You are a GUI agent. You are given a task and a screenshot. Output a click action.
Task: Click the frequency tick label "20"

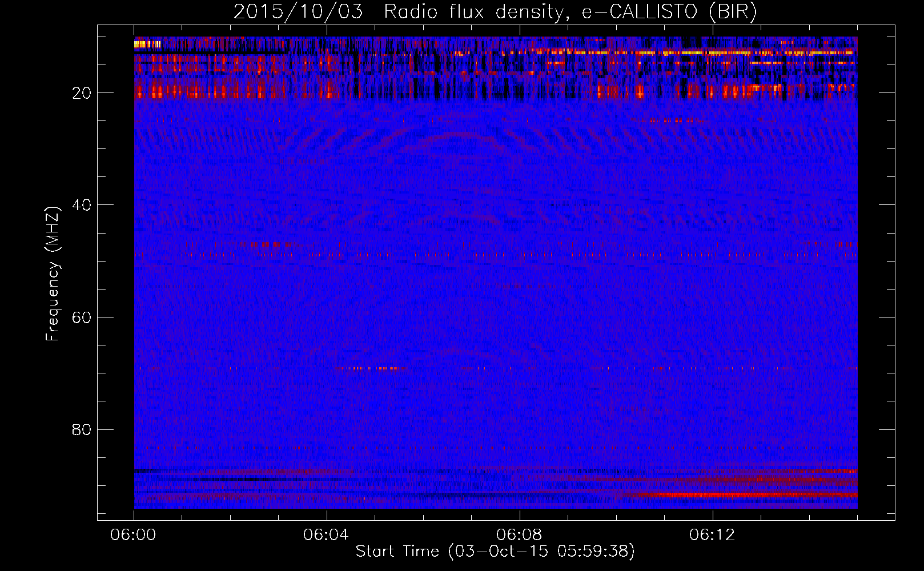82,93
